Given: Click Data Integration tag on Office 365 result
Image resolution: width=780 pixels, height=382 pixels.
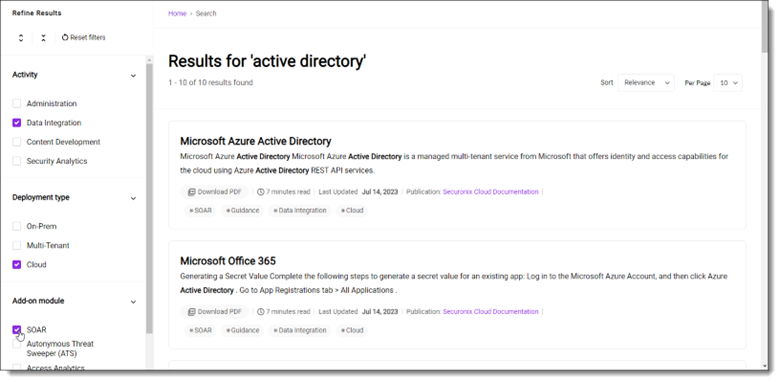Looking at the screenshot, I should pos(300,330).
